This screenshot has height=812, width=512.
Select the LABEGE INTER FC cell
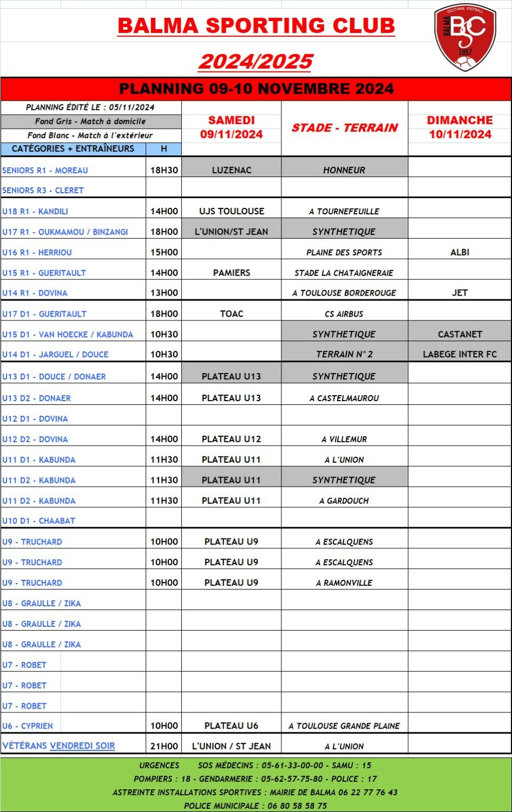[x=460, y=354]
